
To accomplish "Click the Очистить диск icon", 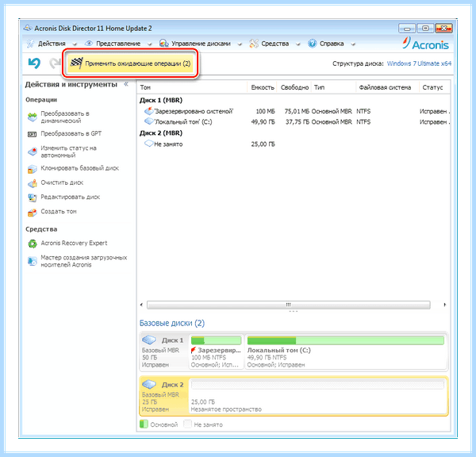I will click(33, 183).
